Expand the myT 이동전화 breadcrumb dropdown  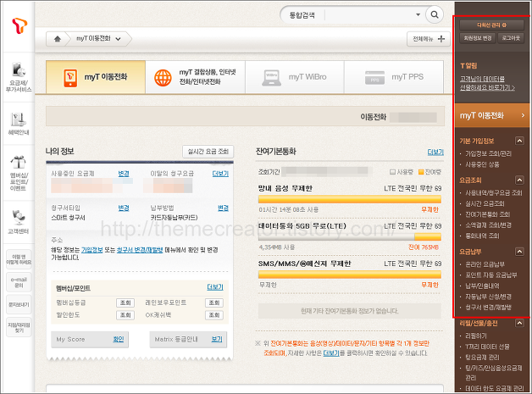point(118,39)
